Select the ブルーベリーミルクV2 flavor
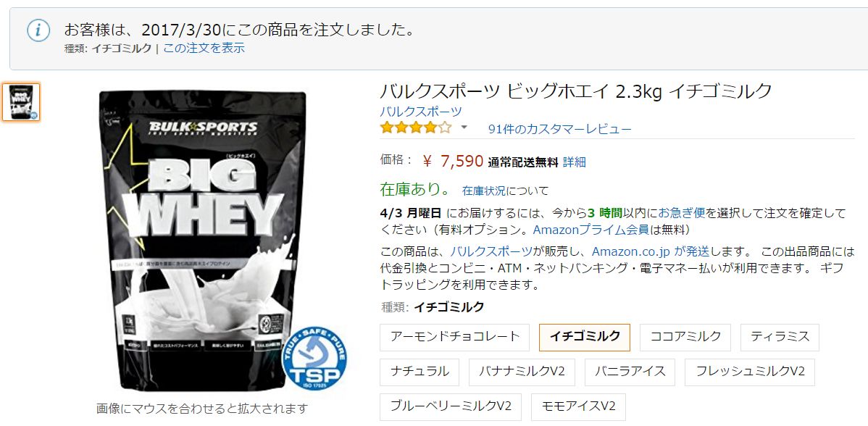 point(451,406)
